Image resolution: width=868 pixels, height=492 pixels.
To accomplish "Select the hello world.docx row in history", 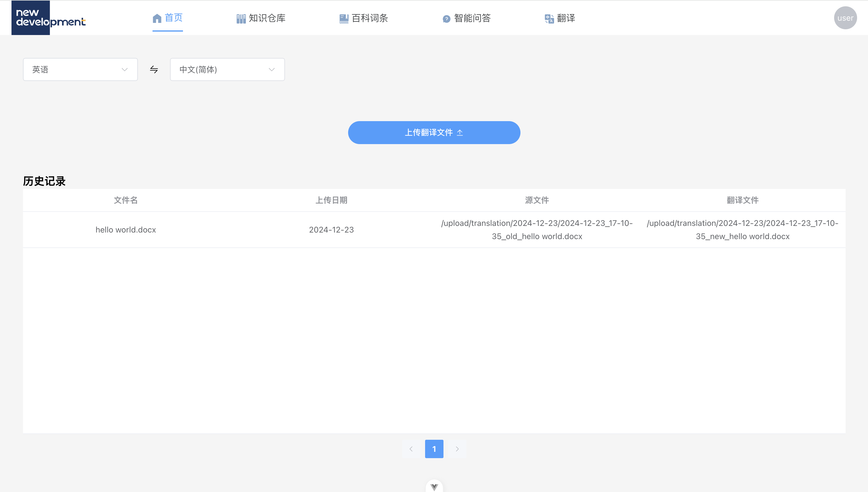I will 126,229.
